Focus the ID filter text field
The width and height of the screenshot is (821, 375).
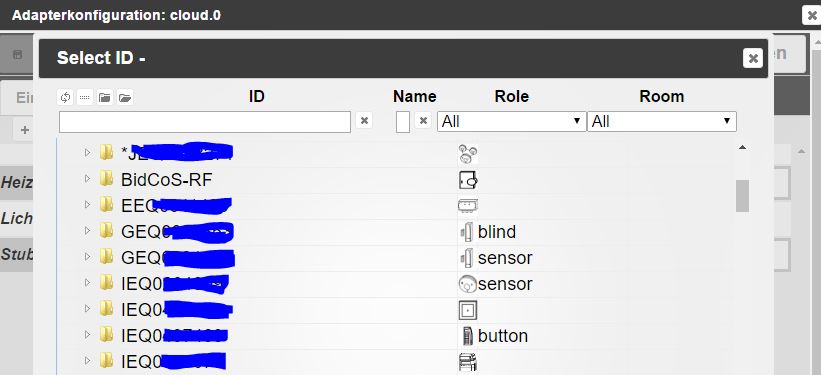tap(205, 122)
